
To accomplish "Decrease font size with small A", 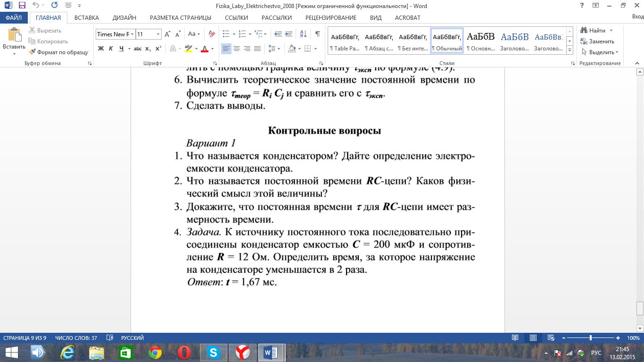I will click(x=178, y=34).
